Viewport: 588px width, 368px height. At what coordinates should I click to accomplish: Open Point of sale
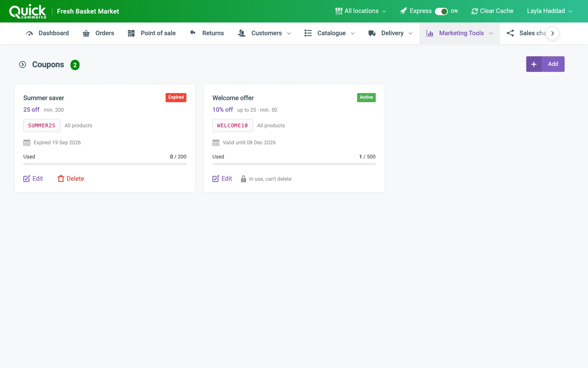coord(152,33)
